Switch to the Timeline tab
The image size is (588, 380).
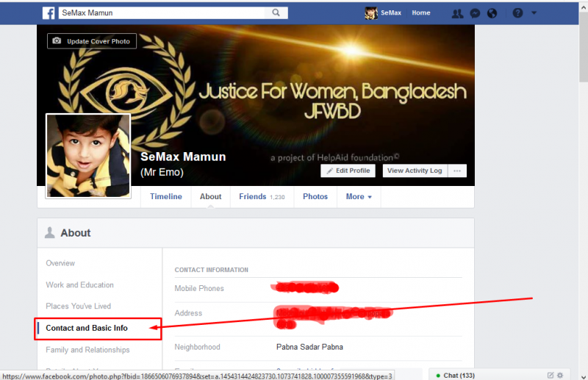pos(166,196)
